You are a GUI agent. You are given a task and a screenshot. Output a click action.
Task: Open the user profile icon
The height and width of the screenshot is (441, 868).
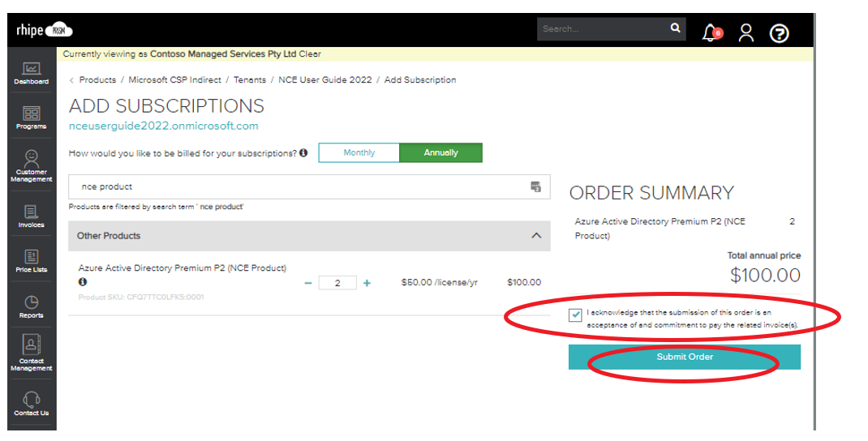746,32
